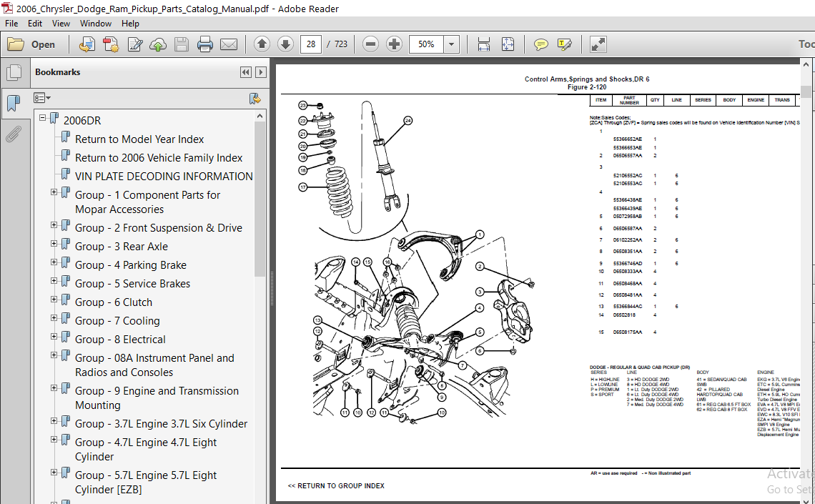Collapse the Bookmarks navigation pane

pos(246,72)
